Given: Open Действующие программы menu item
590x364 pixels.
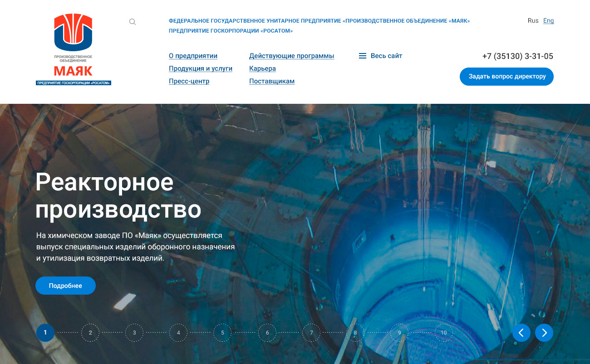Looking at the screenshot, I should tap(291, 56).
